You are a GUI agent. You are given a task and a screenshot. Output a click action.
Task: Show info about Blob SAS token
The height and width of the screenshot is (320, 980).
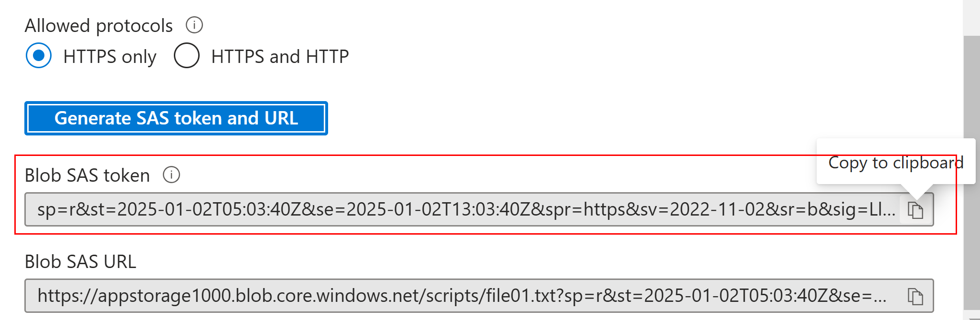click(x=171, y=175)
